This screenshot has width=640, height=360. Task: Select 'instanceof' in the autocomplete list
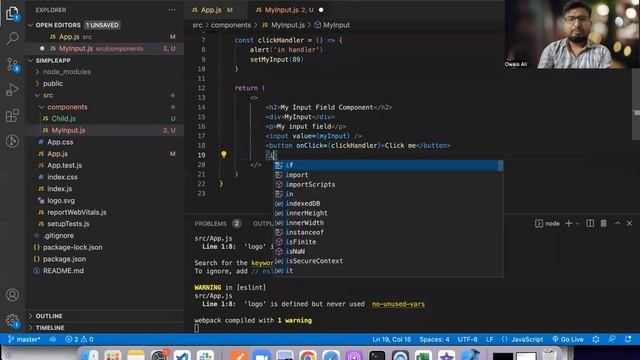[388, 232]
